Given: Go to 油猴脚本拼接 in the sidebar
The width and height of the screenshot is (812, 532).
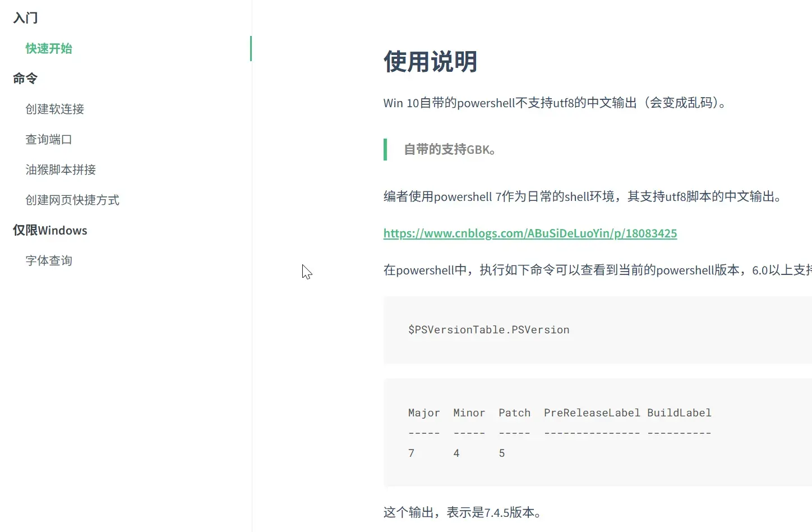Looking at the screenshot, I should coord(61,169).
